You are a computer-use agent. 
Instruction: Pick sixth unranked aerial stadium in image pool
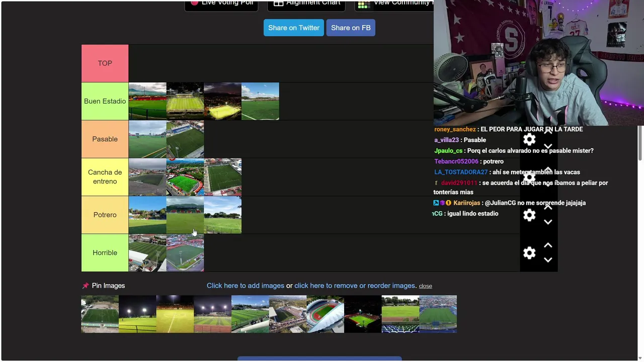coord(288,314)
